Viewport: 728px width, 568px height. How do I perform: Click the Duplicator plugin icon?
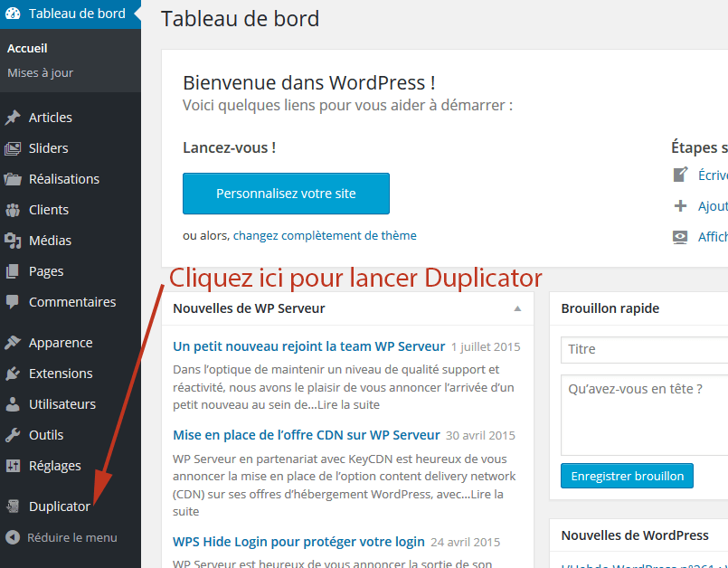point(13,506)
